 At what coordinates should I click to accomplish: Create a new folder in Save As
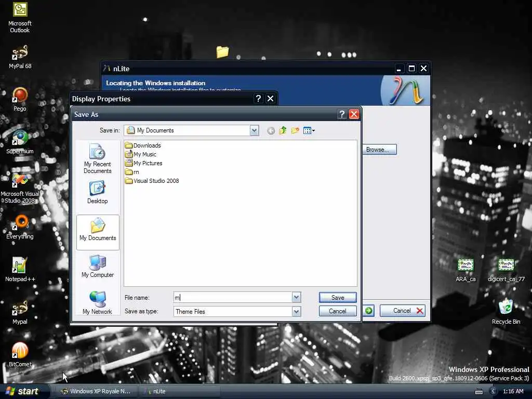pos(295,130)
